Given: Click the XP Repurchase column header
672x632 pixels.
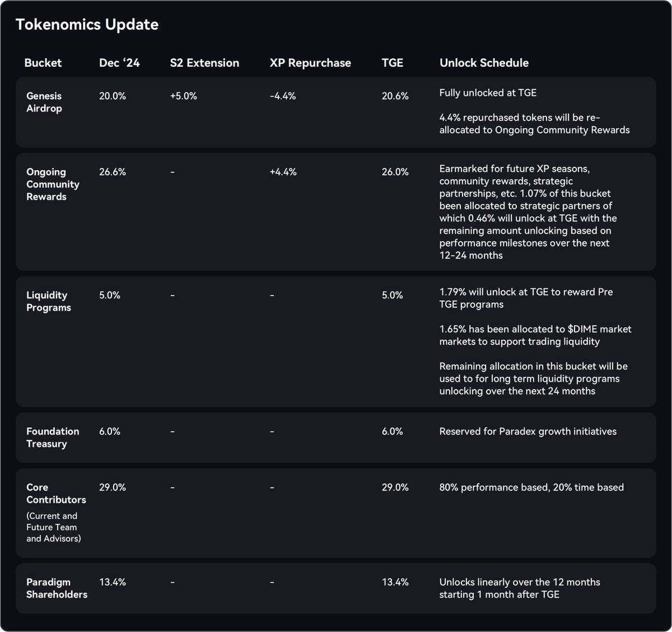Looking at the screenshot, I should pyautogui.click(x=310, y=63).
